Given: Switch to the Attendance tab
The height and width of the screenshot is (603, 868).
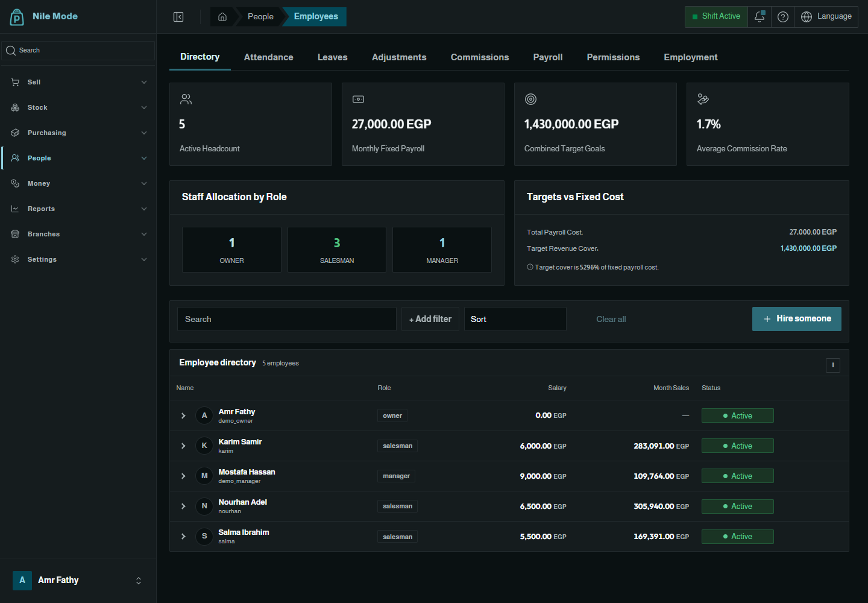Looking at the screenshot, I should click(x=269, y=57).
